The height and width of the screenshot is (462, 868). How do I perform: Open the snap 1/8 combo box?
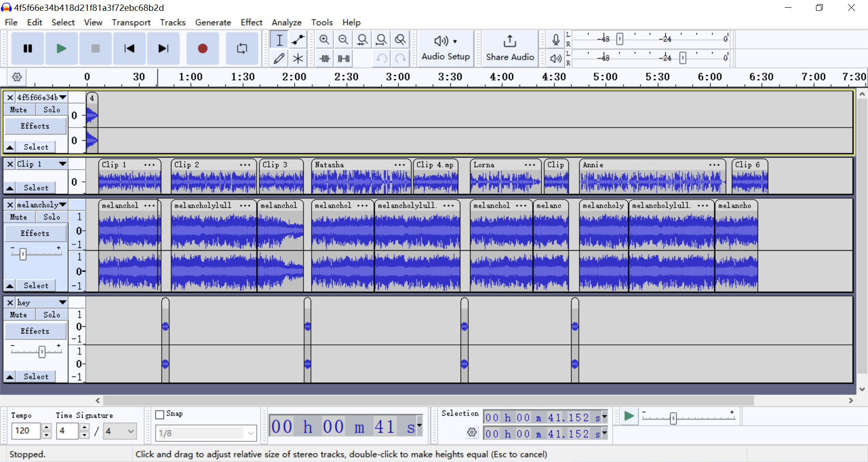[x=206, y=433]
